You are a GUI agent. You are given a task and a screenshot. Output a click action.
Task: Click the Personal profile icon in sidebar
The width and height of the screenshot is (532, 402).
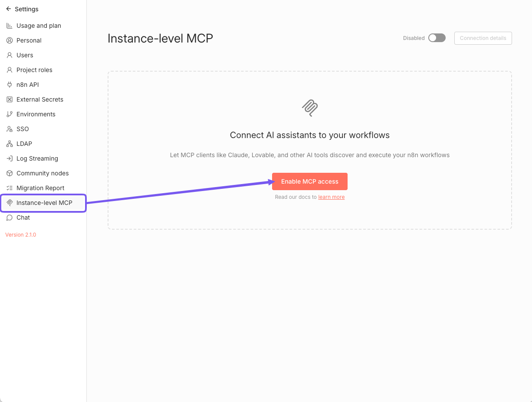(x=10, y=40)
